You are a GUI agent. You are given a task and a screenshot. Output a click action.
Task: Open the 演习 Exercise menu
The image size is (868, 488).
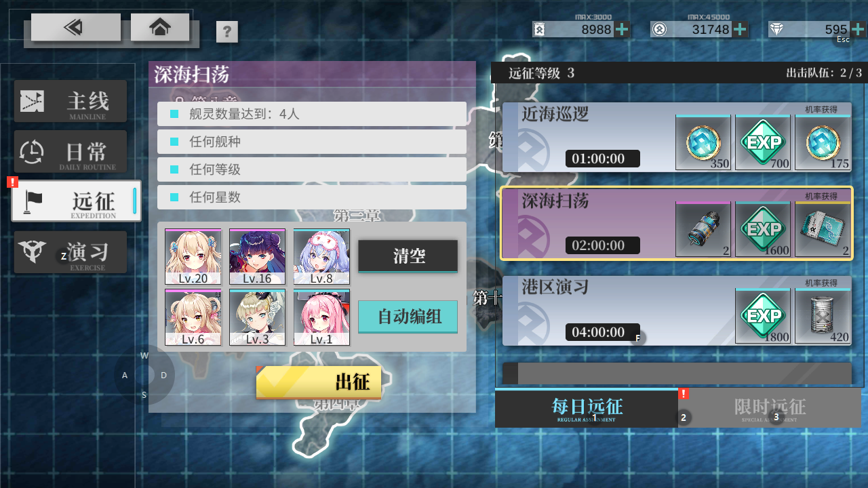point(71,252)
